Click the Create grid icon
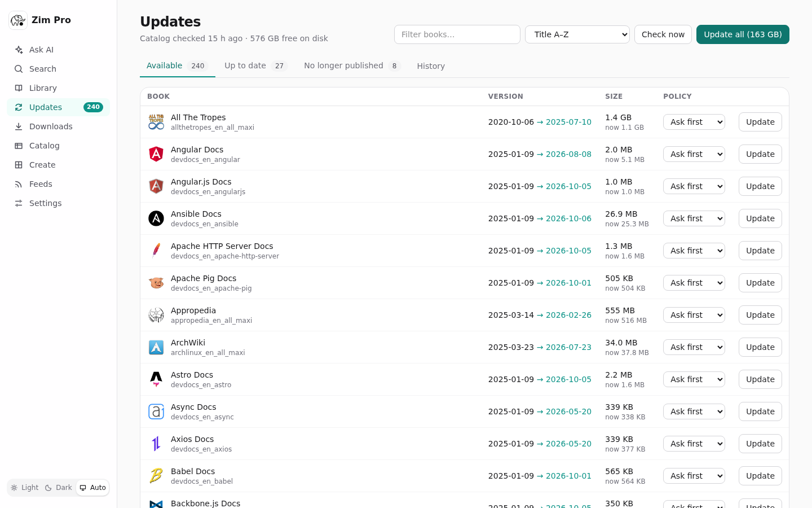The height and width of the screenshot is (508, 812). point(19,165)
